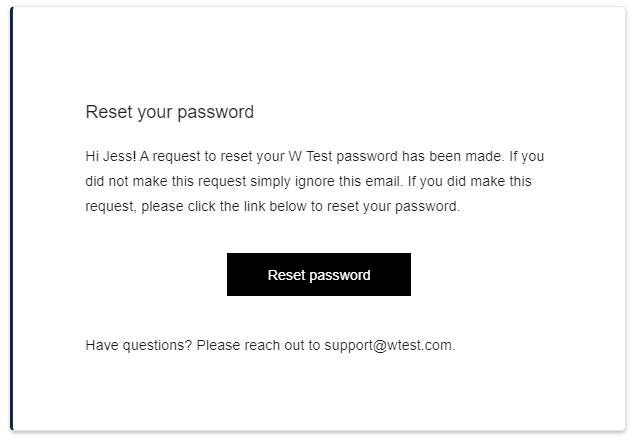644x447 pixels.
Task: Click the dark blue left card border
Action: coord(11,220)
